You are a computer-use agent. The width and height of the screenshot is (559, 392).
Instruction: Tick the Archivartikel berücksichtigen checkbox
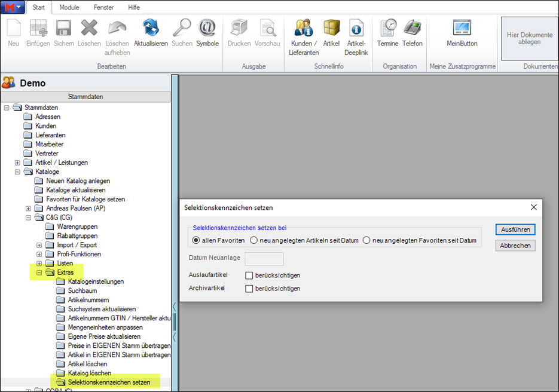(249, 289)
